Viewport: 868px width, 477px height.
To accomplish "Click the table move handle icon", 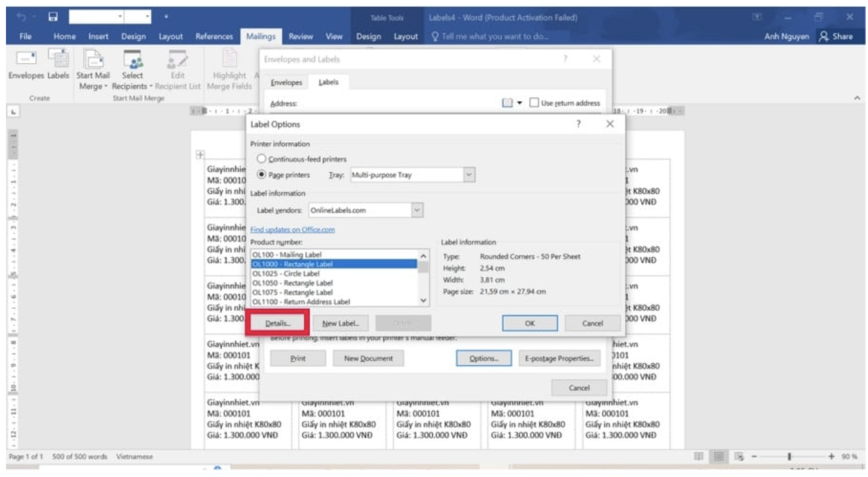I will pos(200,154).
